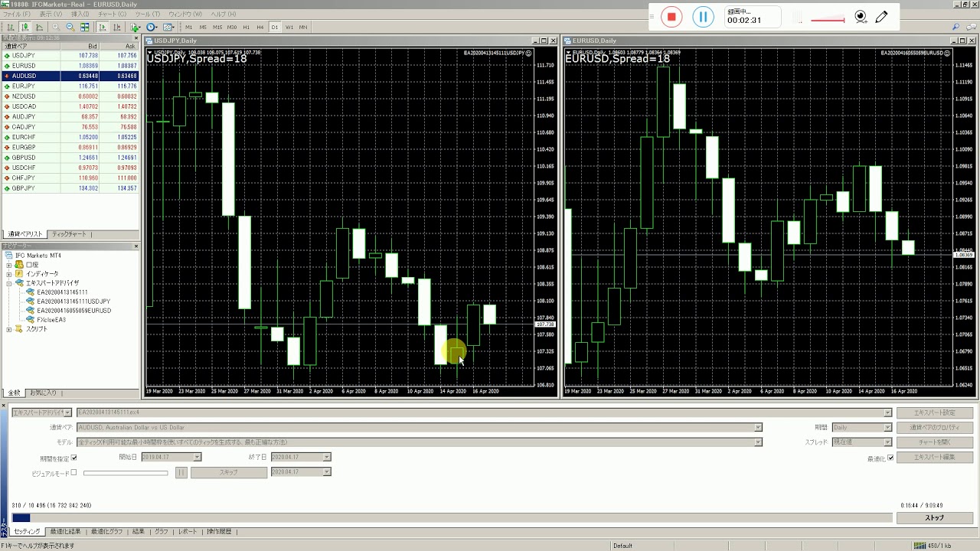980x551 pixels.
Task: Toggle the ビジュアルモード checkbox
Action: point(73,473)
